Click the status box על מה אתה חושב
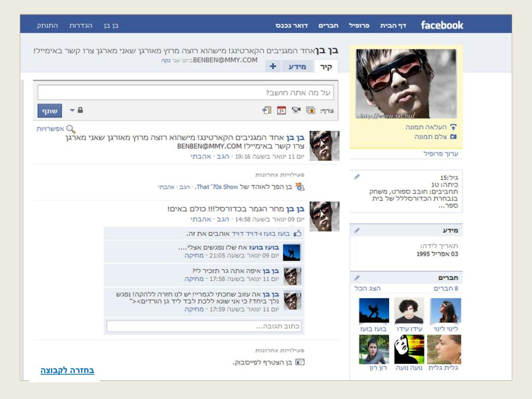Image resolution: width=532 pixels, height=399 pixels. [x=185, y=92]
